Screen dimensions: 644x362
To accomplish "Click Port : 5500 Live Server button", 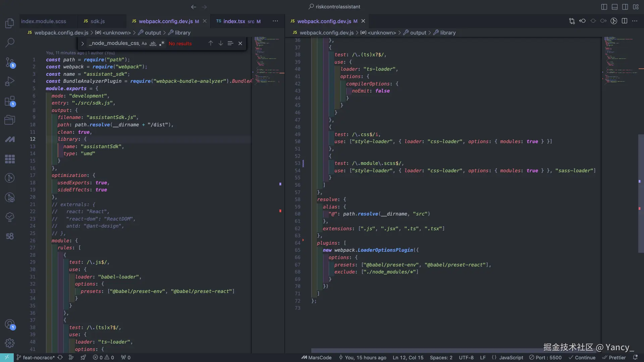I will point(545,358).
